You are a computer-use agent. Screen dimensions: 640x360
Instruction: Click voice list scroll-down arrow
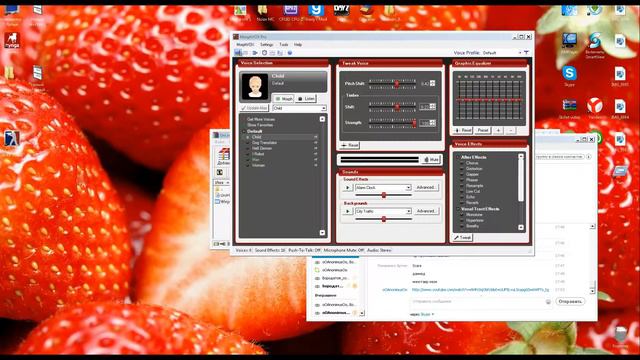click(322, 233)
